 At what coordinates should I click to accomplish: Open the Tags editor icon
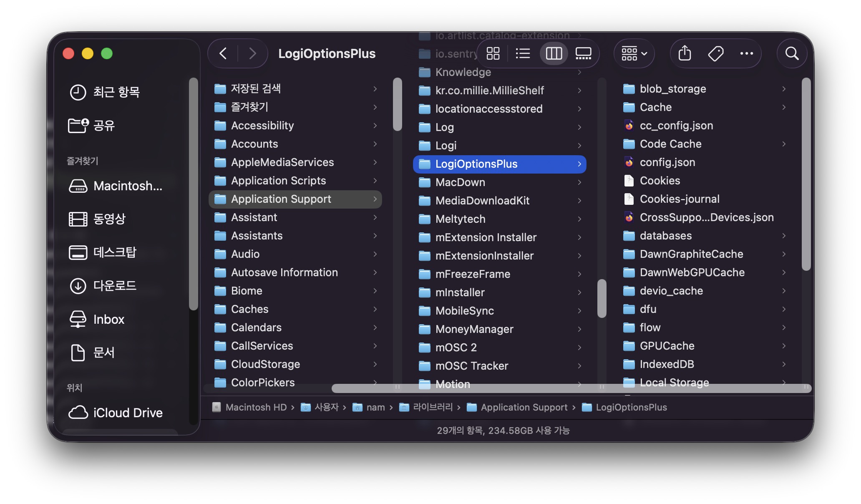(716, 53)
